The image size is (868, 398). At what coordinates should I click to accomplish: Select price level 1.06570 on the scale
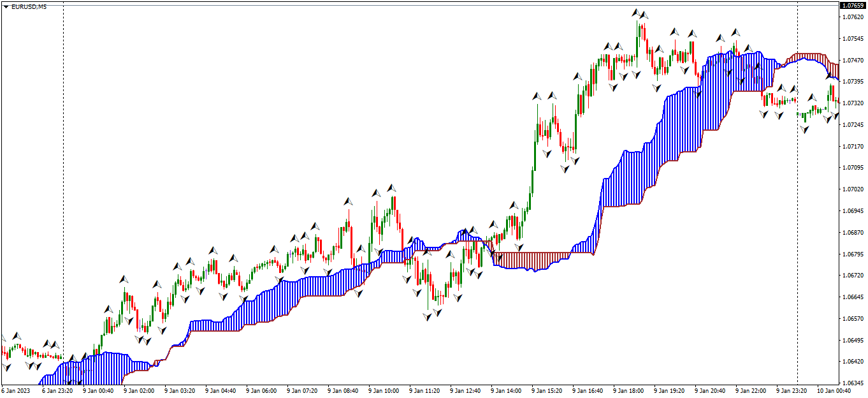click(853, 318)
